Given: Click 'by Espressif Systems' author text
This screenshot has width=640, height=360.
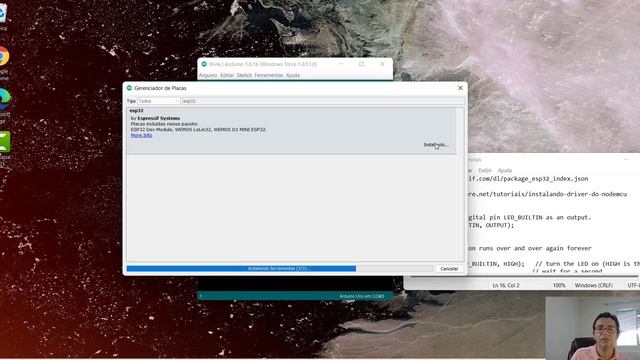Looking at the screenshot, I should [x=155, y=118].
